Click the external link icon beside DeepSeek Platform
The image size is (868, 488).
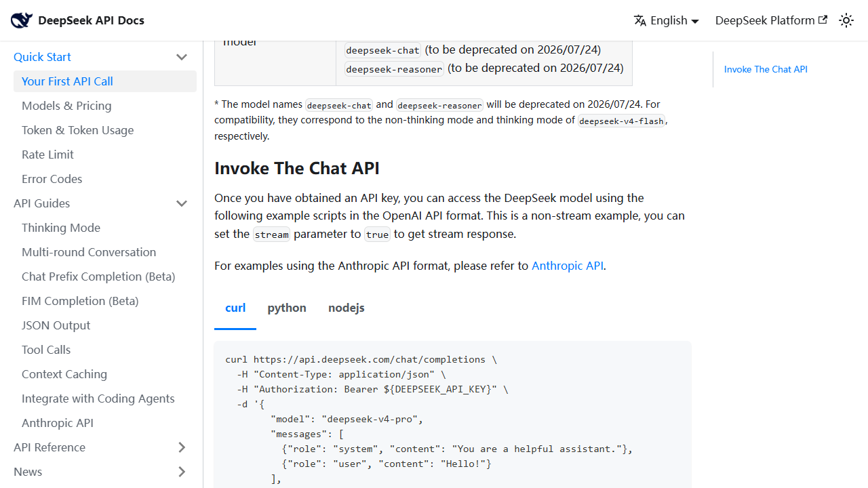(x=823, y=20)
